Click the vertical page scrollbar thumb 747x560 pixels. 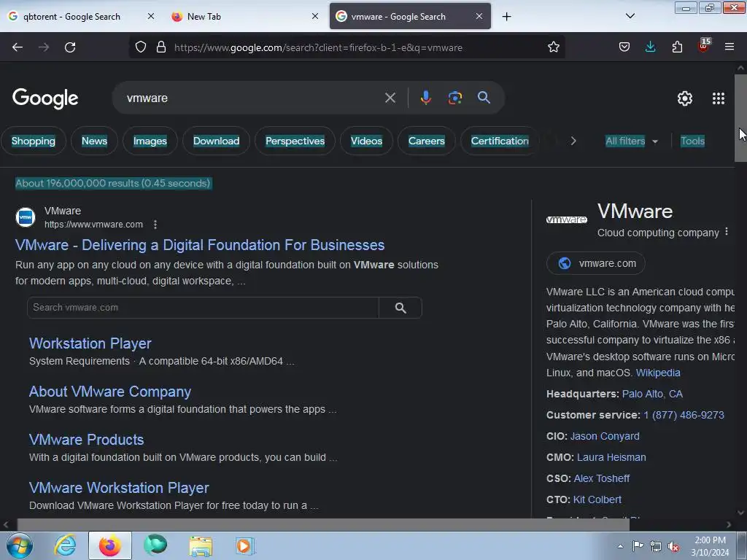pyautogui.click(x=740, y=118)
